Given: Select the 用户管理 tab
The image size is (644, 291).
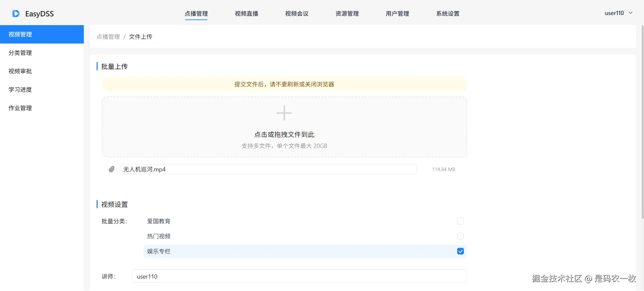Looking at the screenshot, I should point(397,14).
